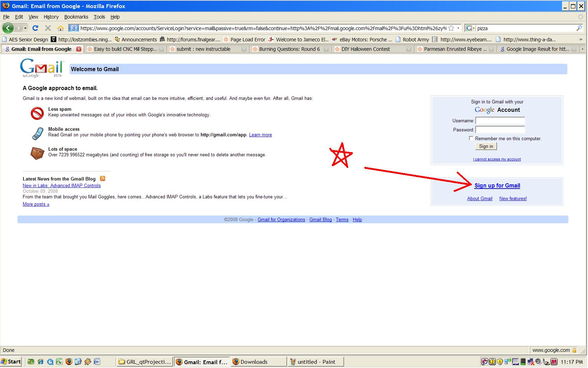Click in the Password field
The image size is (588, 368).
[500, 130]
